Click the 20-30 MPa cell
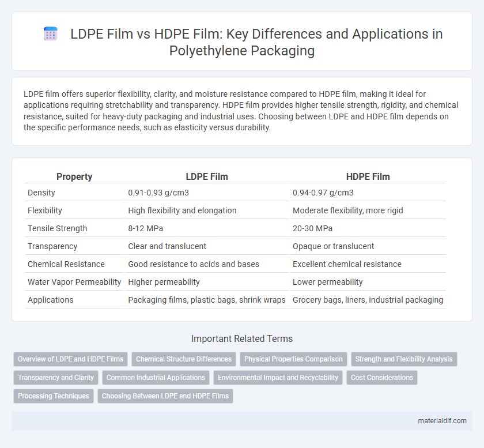Screen dimensions: 484x448 coord(368,228)
